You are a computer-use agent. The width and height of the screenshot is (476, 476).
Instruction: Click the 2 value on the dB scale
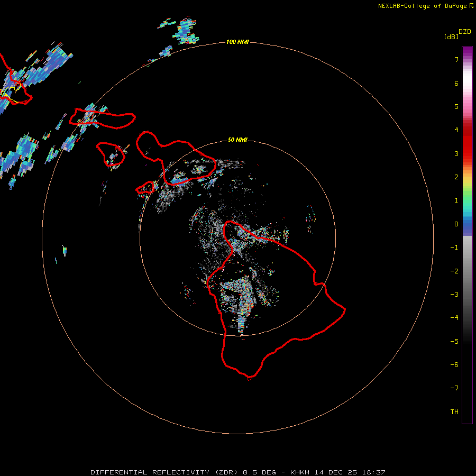click(456, 177)
